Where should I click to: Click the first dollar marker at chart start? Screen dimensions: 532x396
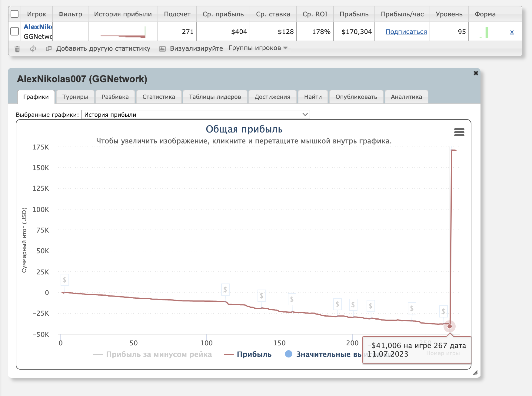(x=65, y=280)
